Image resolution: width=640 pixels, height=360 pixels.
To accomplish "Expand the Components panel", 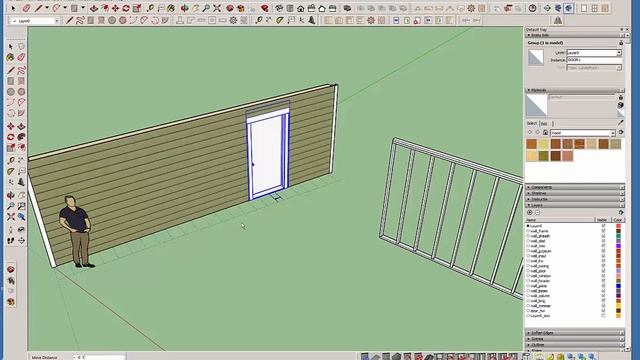I will pos(575,187).
